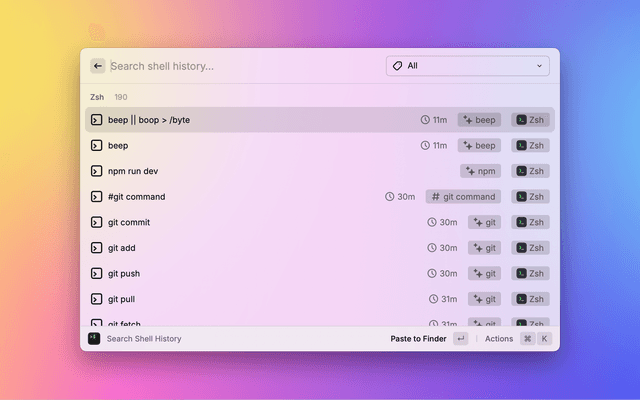Click the beep tag on the second row
The image size is (640, 400).
tap(479, 145)
